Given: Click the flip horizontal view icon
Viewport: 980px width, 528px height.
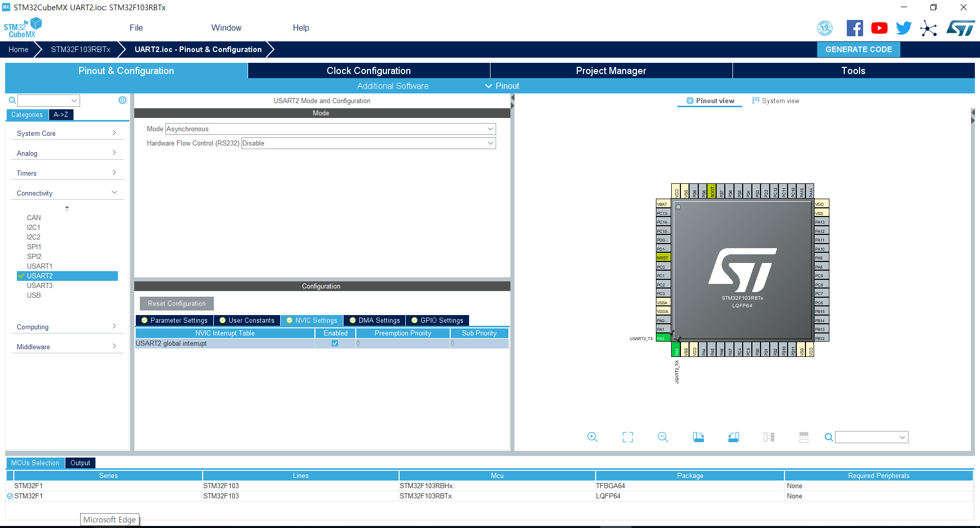Looking at the screenshot, I should [x=769, y=437].
